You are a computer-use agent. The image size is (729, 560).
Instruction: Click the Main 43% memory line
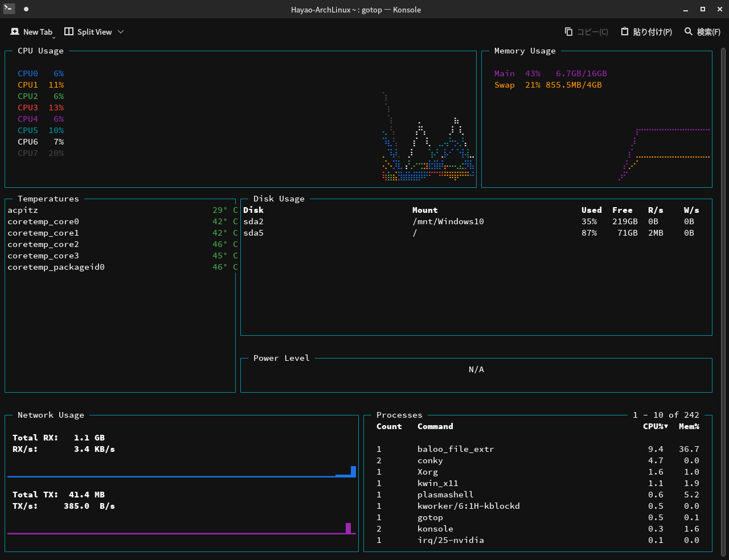(x=551, y=73)
